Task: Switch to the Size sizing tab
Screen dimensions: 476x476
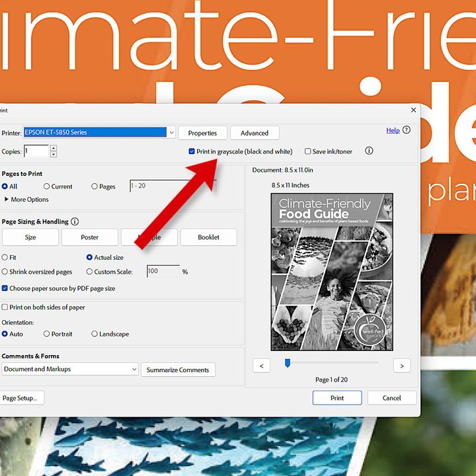Action: [x=30, y=237]
